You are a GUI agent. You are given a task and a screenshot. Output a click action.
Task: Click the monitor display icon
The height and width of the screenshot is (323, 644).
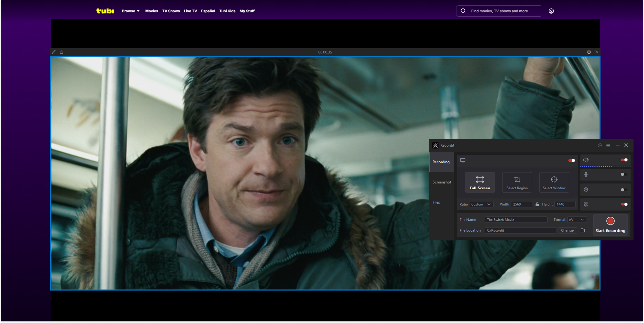pos(463,160)
